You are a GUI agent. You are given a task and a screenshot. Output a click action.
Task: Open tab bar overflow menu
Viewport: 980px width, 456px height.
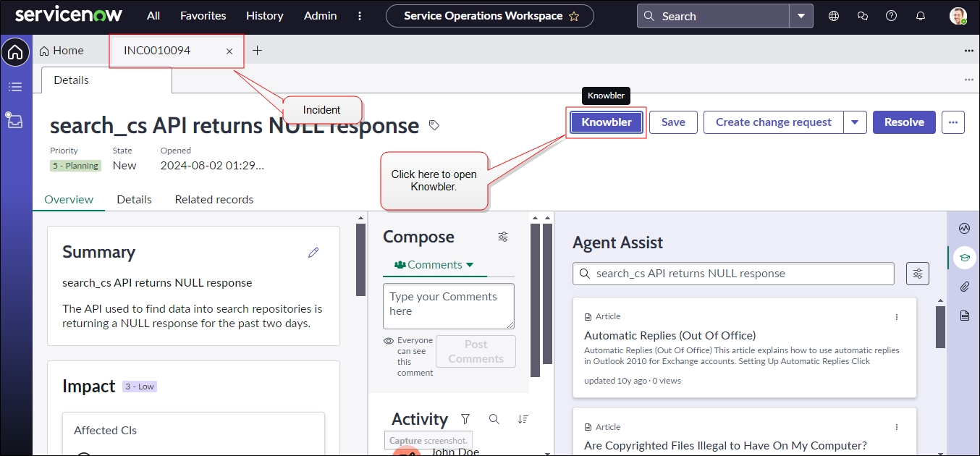coord(969,51)
